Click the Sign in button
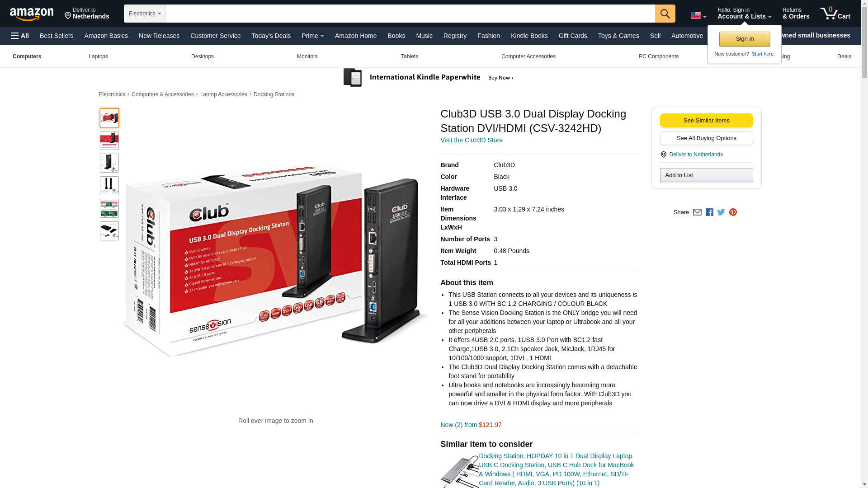868x488 pixels. click(x=745, y=39)
